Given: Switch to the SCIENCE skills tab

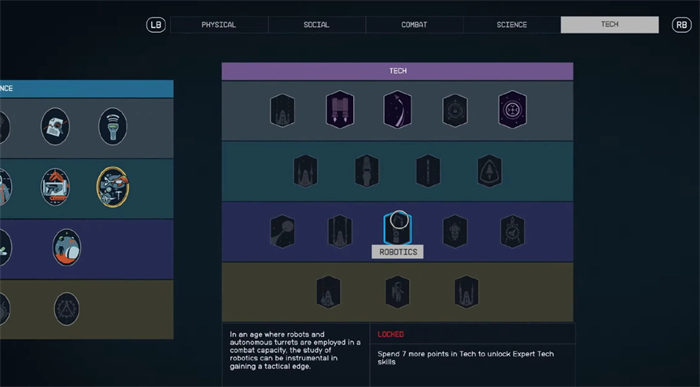Looking at the screenshot, I should pyautogui.click(x=512, y=25).
